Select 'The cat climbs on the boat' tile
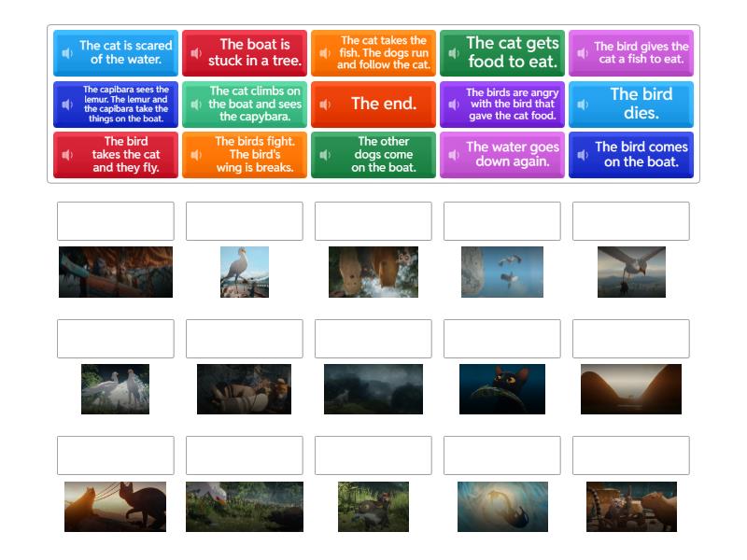This screenshot has width=747, height=560. coord(255,105)
